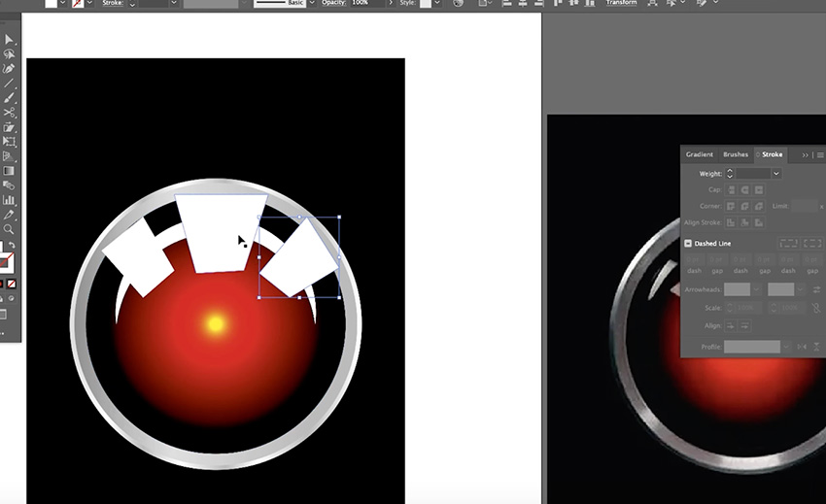Click the Limit input field
The height and width of the screenshot is (504, 826).
tap(805, 206)
